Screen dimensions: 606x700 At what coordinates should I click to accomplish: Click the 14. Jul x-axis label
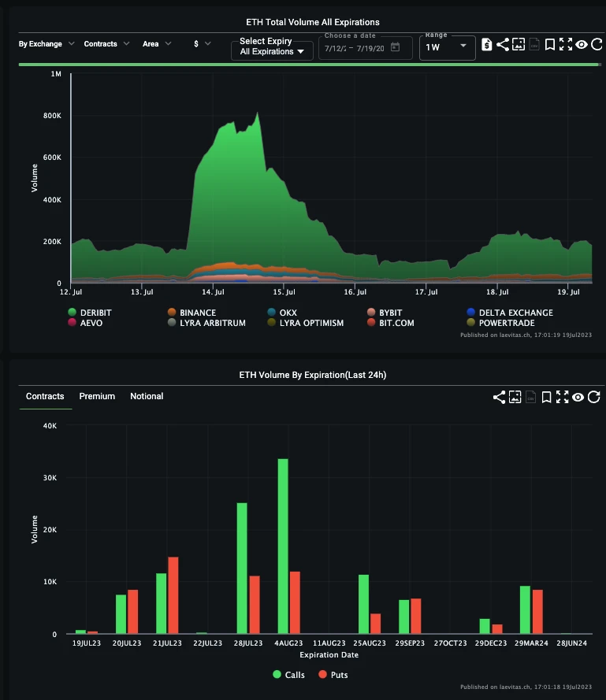(214, 292)
